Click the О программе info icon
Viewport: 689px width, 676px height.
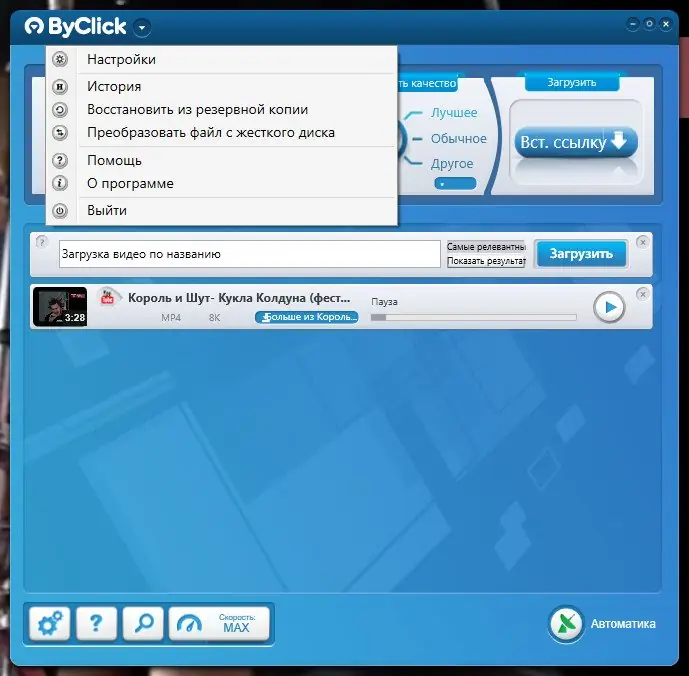(x=60, y=183)
